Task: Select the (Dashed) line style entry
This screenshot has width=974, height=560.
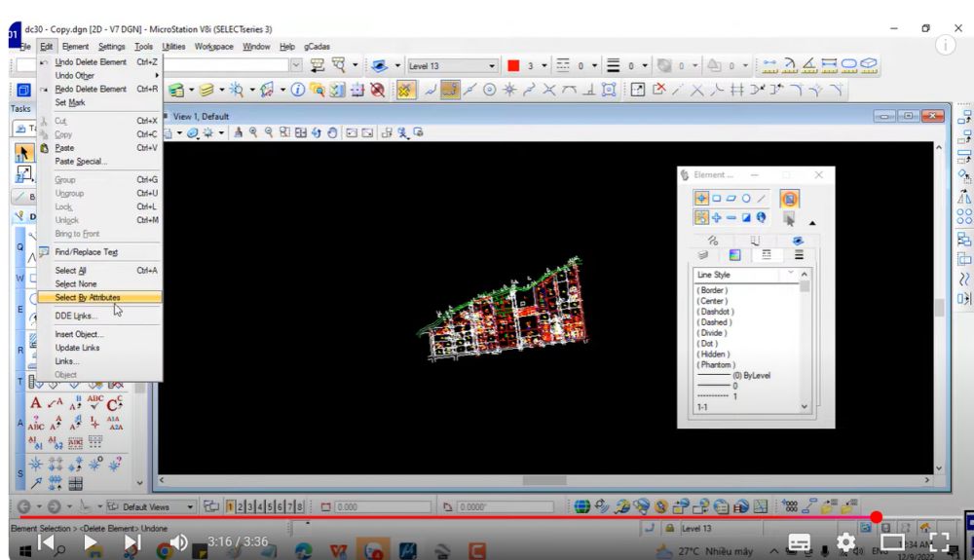Action: pos(714,322)
